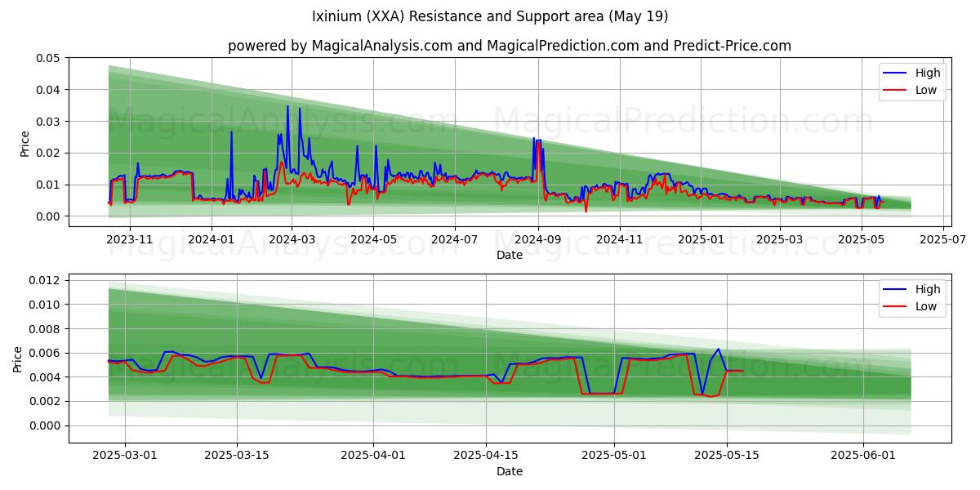
Task: Click the '2024-05' x-axis label in the top chart
Action: (373, 240)
